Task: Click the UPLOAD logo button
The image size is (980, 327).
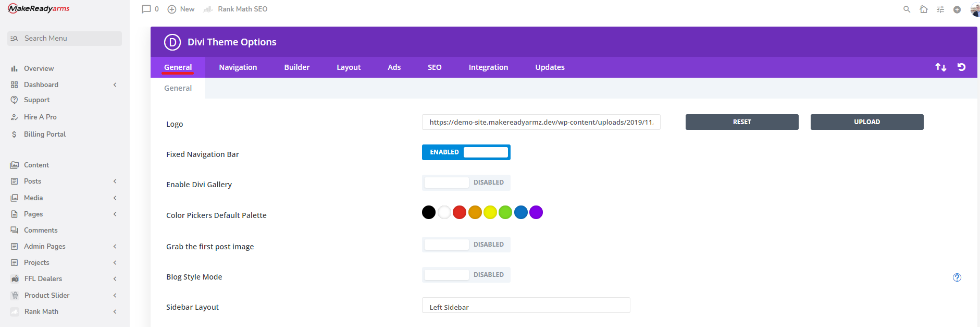Action: pos(867,122)
